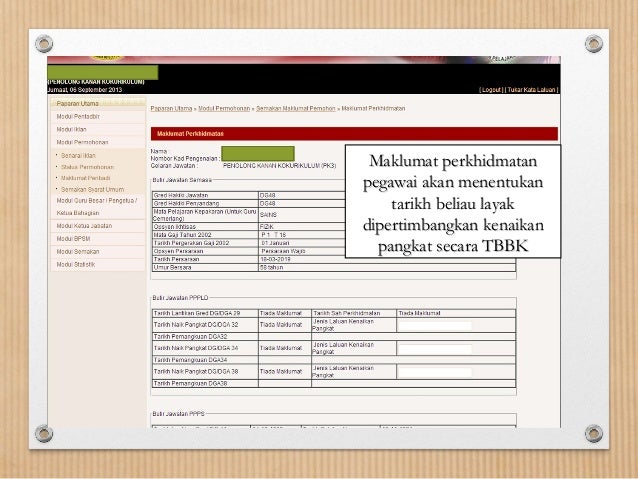638x479 pixels.
Task: Click Butir Jawatan Semasa section heading
Action: [x=182, y=180]
